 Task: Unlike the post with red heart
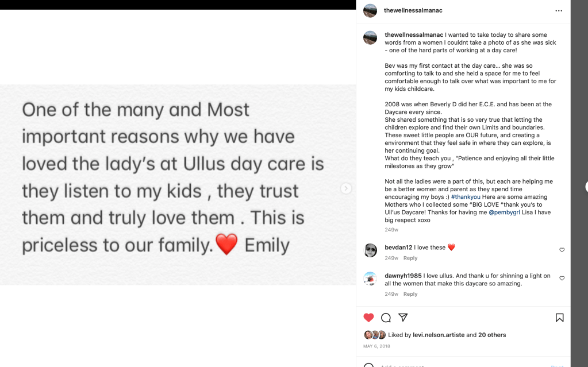pyautogui.click(x=369, y=318)
